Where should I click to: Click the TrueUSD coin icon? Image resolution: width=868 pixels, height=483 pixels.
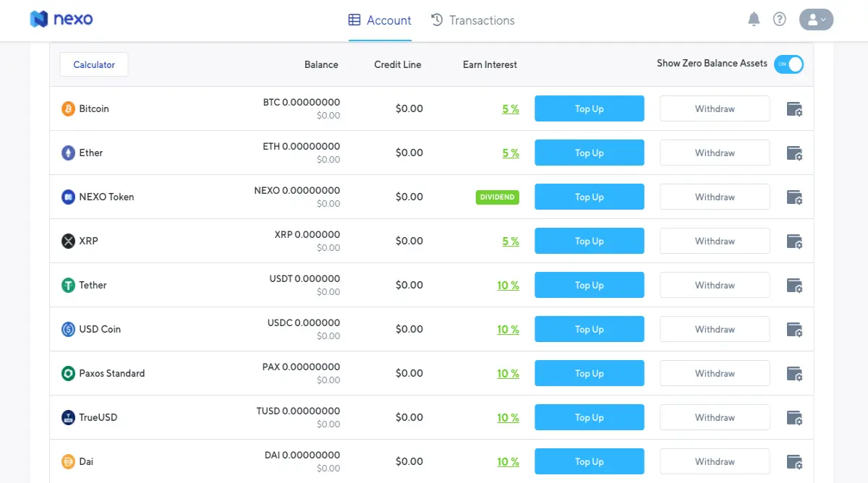point(68,417)
